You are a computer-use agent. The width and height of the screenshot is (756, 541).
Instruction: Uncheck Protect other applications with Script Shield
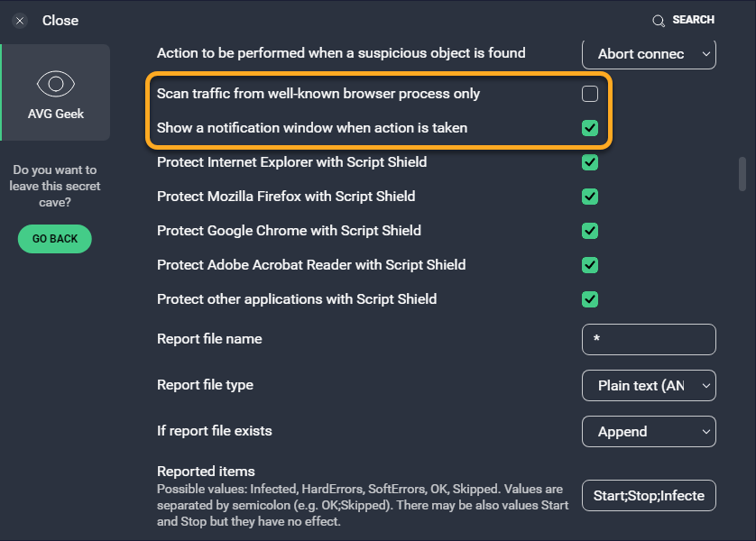click(590, 299)
